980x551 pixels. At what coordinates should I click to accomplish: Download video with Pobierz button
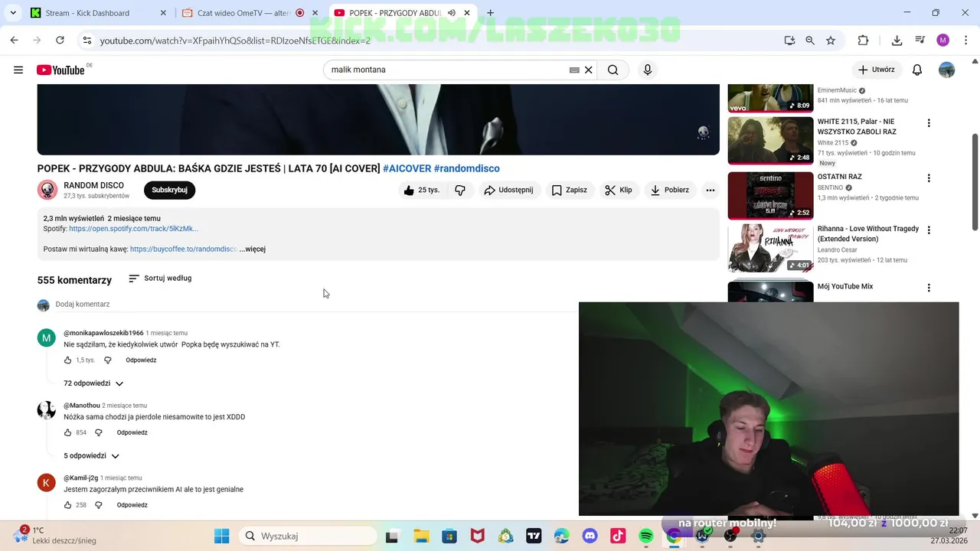[x=669, y=190]
